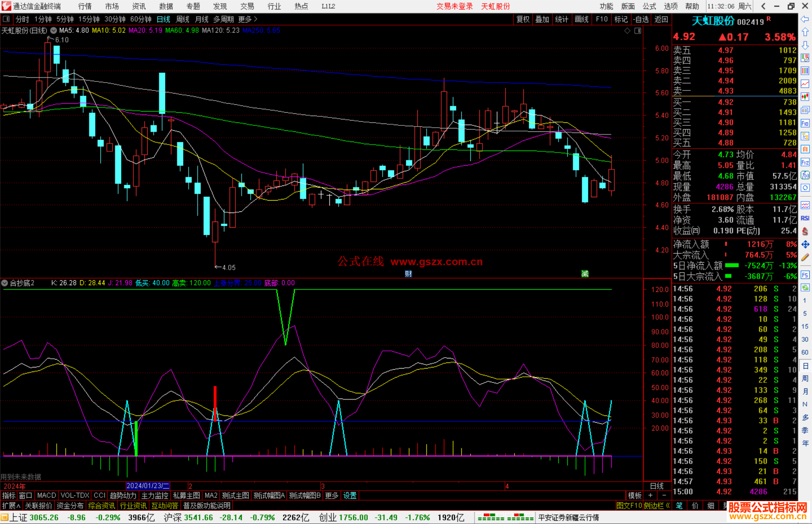The height and width of the screenshot is (524, 812).
Task: Click the 复权 button
Action: (523, 19)
